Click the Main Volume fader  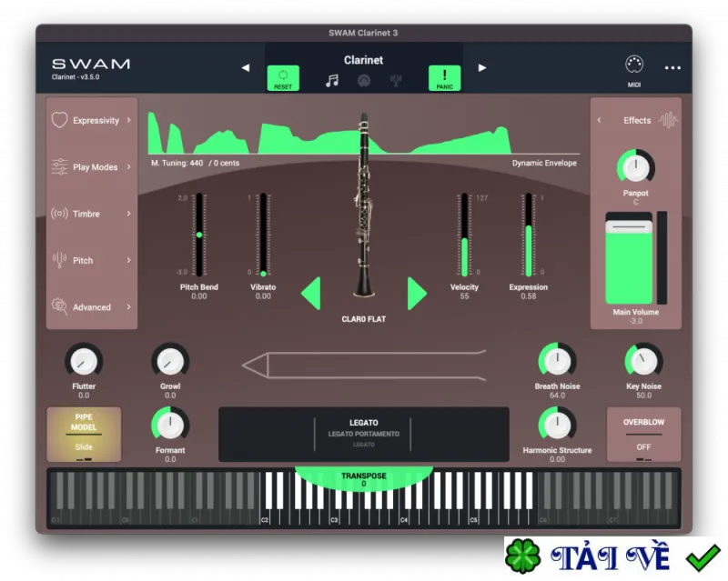[x=629, y=258]
